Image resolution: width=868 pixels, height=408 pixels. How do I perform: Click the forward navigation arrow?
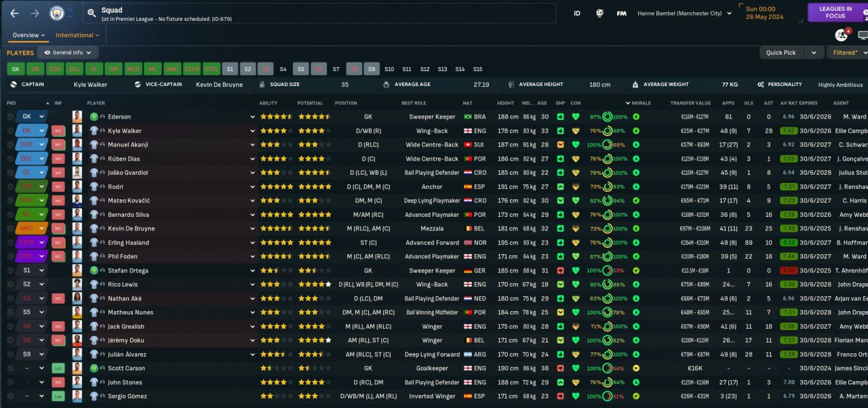click(x=35, y=13)
